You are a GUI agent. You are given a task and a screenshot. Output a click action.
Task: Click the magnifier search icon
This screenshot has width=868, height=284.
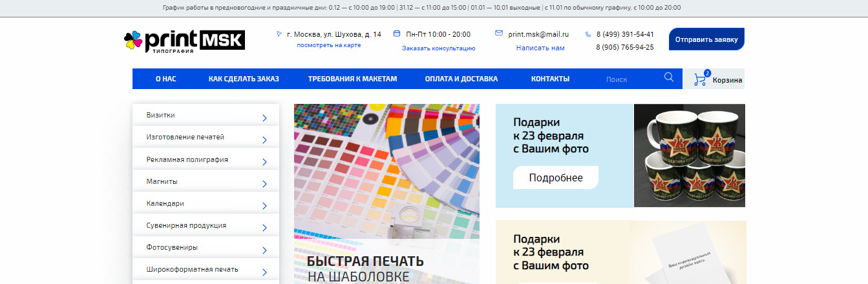point(669,77)
